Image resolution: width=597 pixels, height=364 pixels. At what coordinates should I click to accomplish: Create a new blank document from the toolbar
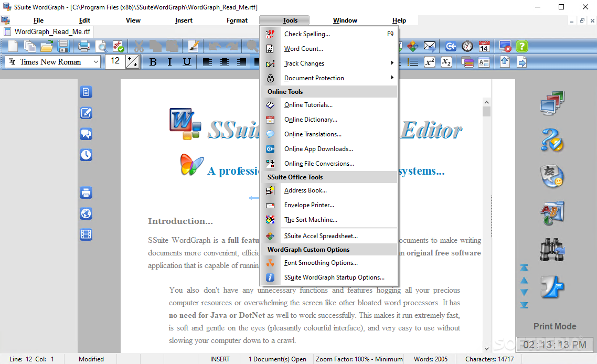13,47
